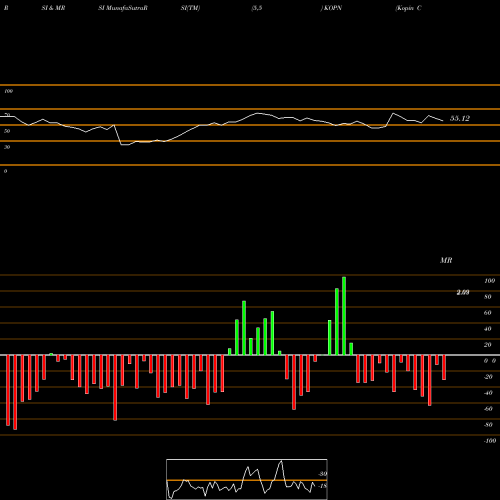Click the 'SI & MR' header label
Screen dimensions: 500x500
[x=53, y=8]
